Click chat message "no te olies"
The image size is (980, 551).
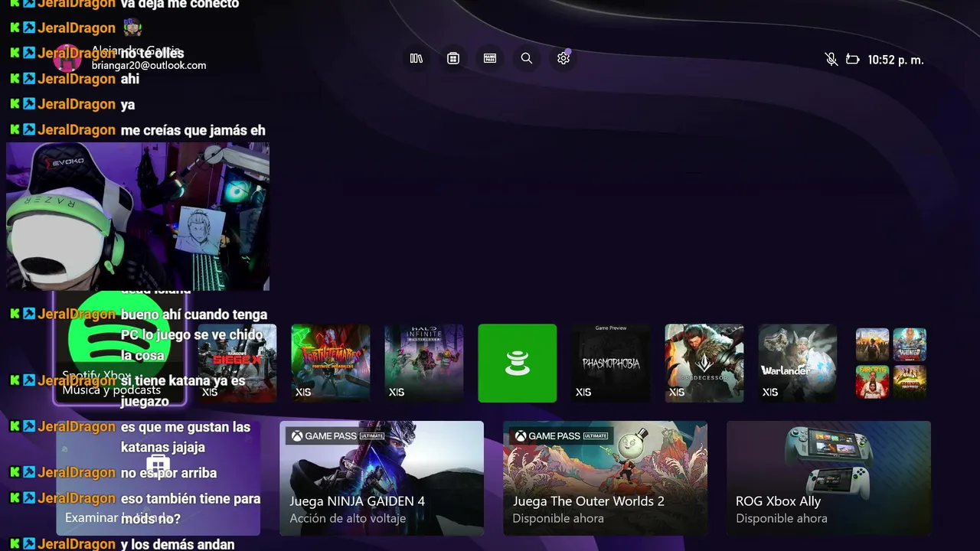pos(152,53)
